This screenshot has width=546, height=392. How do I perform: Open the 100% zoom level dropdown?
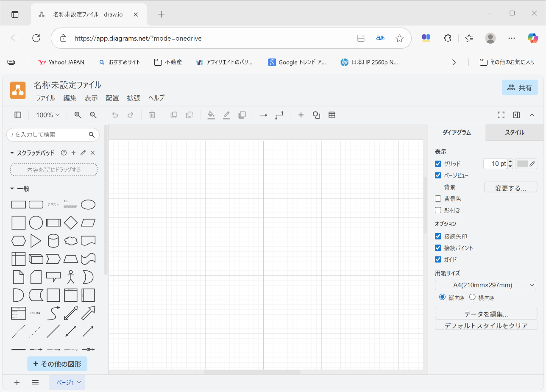pos(47,115)
